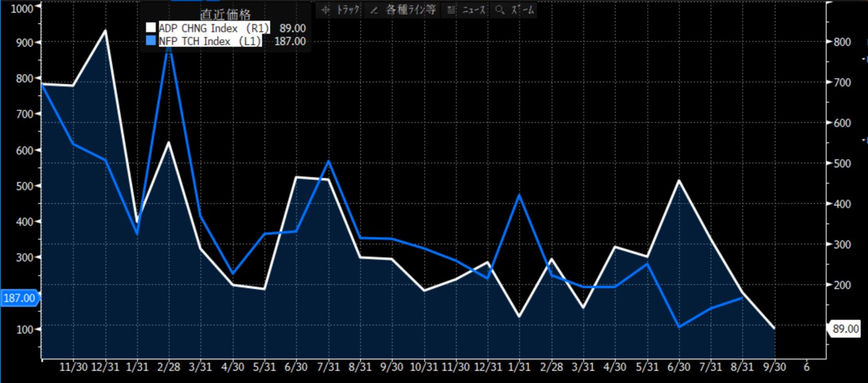Image resolution: width=868 pixels, height=383 pixels.
Task: Click the crosshair icon for Track mode
Action: tap(325, 10)
